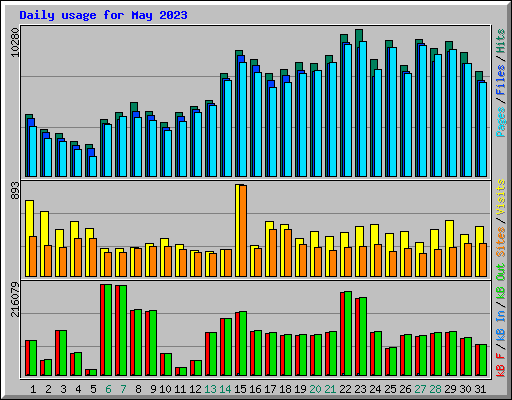Click the cyan Pages bar for day 31

tap(483, 129)
